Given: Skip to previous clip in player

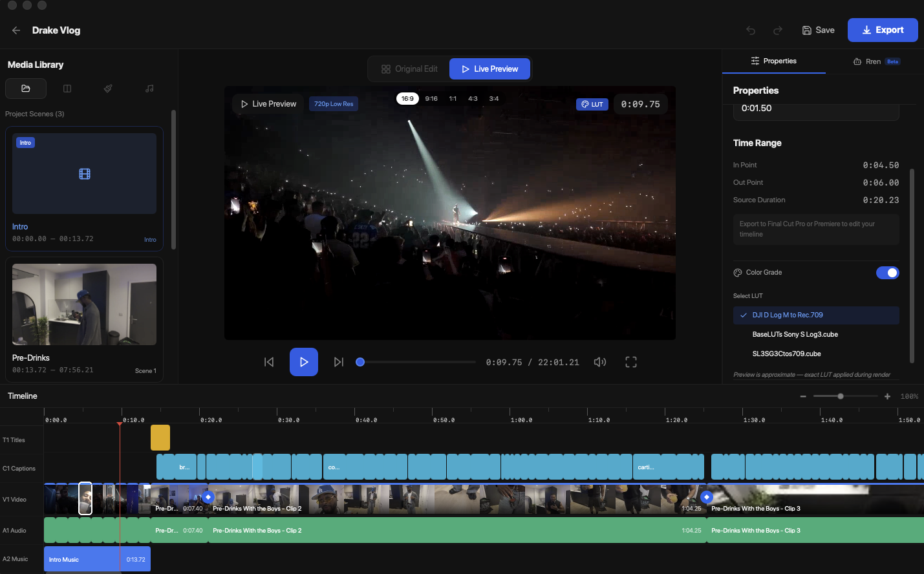Looking at the screenshot, I should coord(269,362).
